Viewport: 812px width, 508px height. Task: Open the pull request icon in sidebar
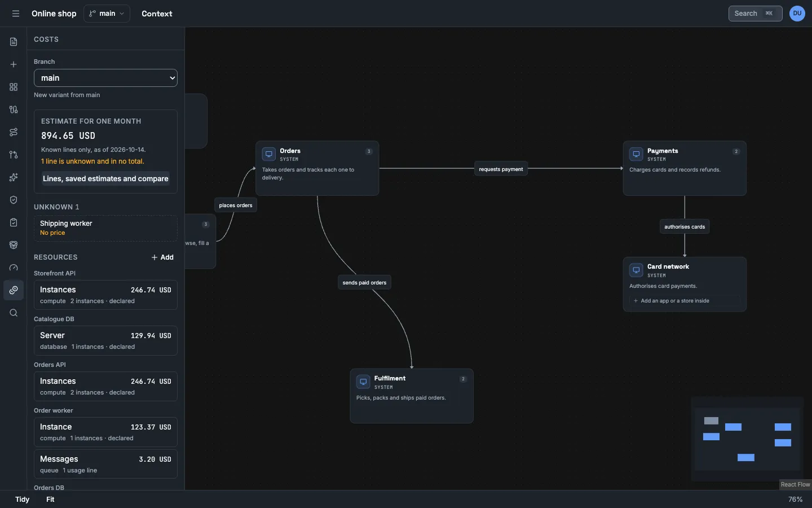pos(14,155)
